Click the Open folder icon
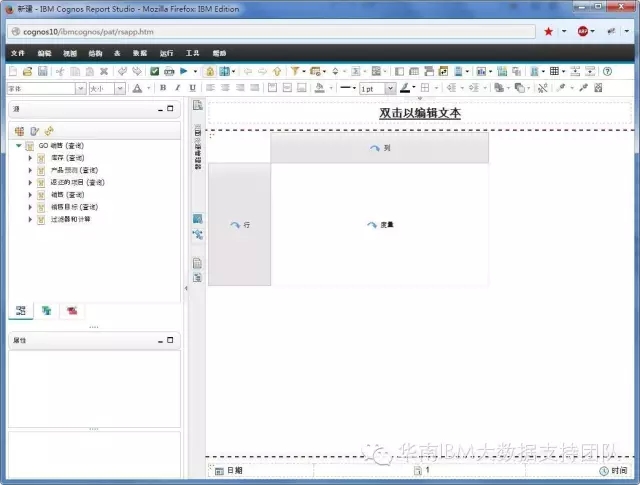The height and width of the screenshot is (485, 640). pyautogui.click(x=27, y=71)
